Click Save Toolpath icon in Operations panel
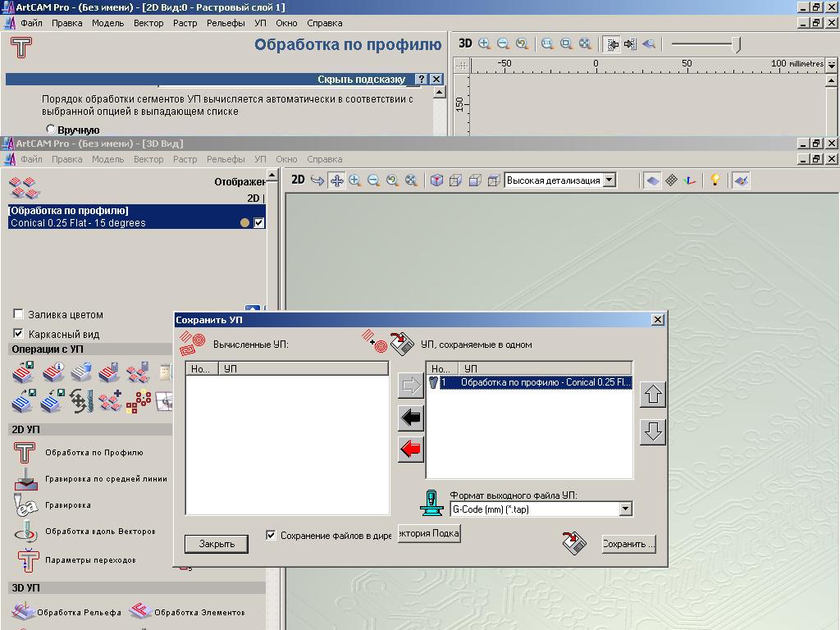 pos(23,372)
